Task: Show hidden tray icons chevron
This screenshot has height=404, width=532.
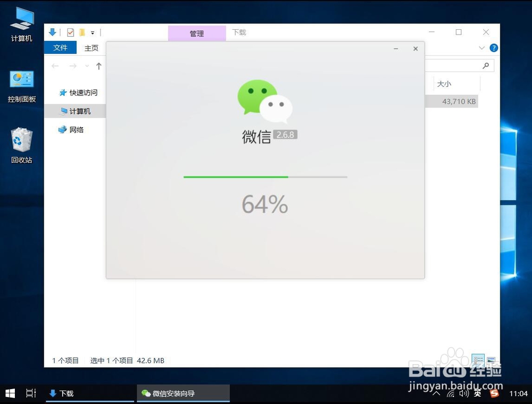Action: coord(436,393)
